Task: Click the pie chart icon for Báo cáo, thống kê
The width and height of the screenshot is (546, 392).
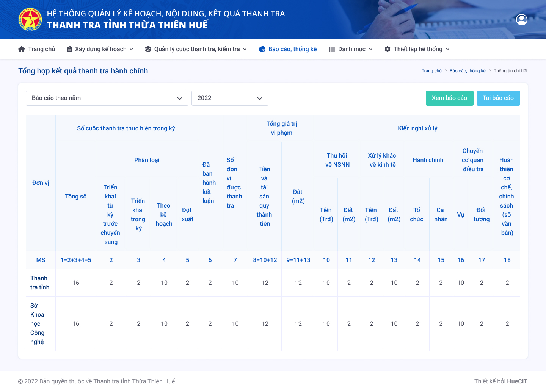Action: coord(262,49)
